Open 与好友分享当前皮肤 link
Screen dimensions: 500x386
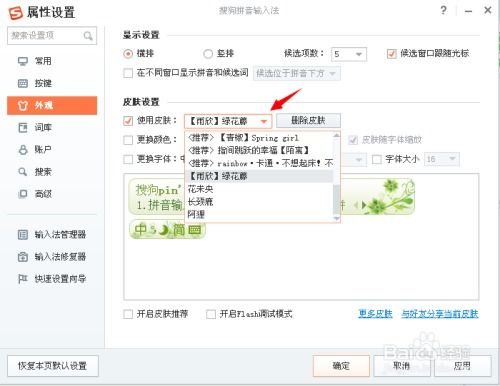click(x=440, y=314)
